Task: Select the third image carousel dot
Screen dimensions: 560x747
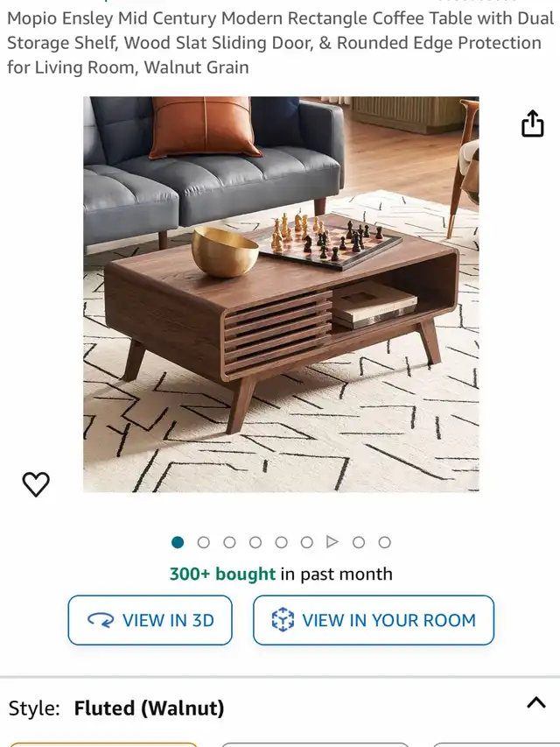Action: click(229, 542)
